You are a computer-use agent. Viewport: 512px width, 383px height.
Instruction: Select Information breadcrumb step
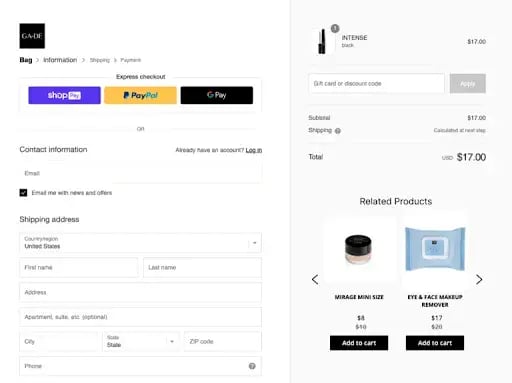[x=60, y=60]
